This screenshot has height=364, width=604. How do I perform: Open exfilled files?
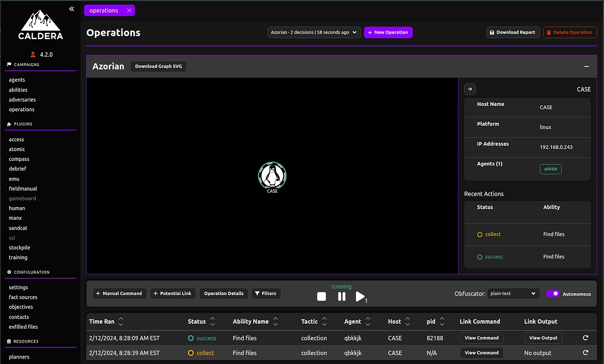click(x=23, y=327)
